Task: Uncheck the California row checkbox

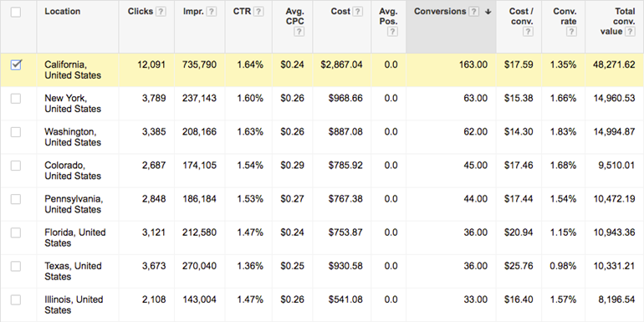Action: [16, 65]
